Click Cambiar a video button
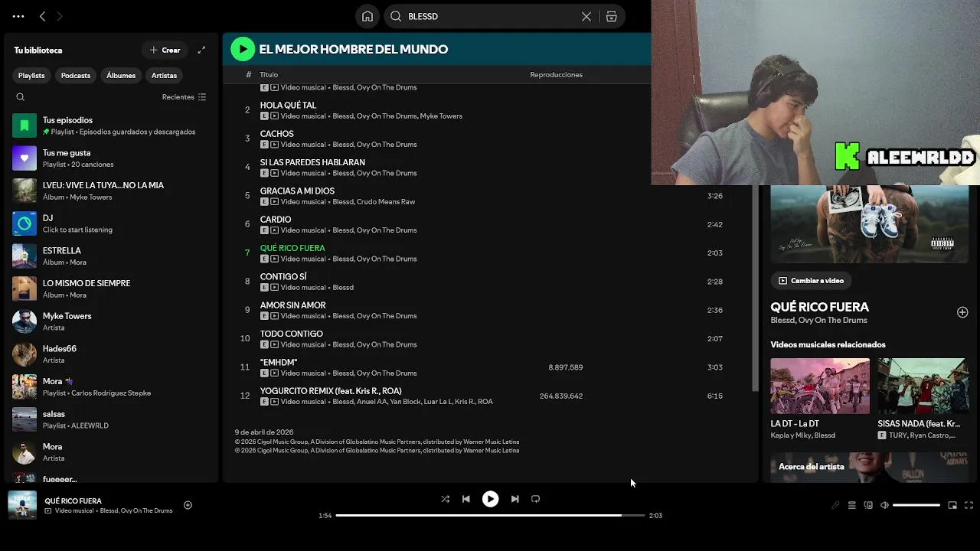Screen dimensions: 980x551 click(x=811, y=281)
